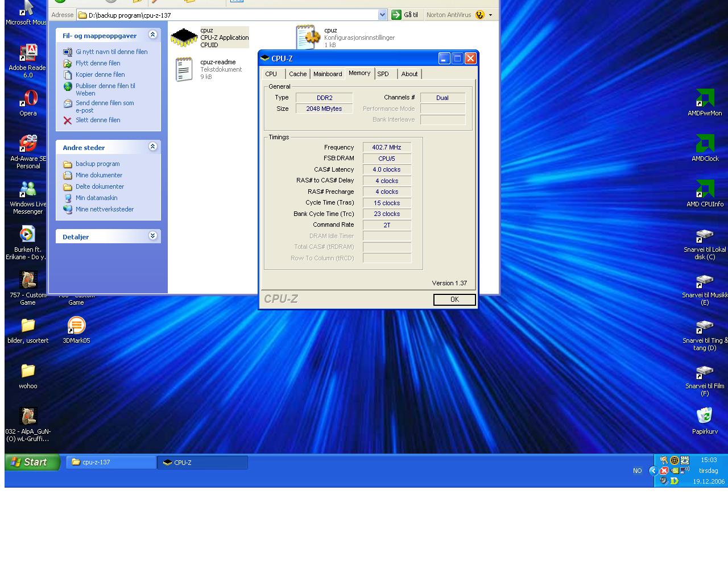The height and width of the screenshot is (582, 728).
Task: Click 'Flytt denne filen' link
Action: pyautogui.click(x=98, y=63)
